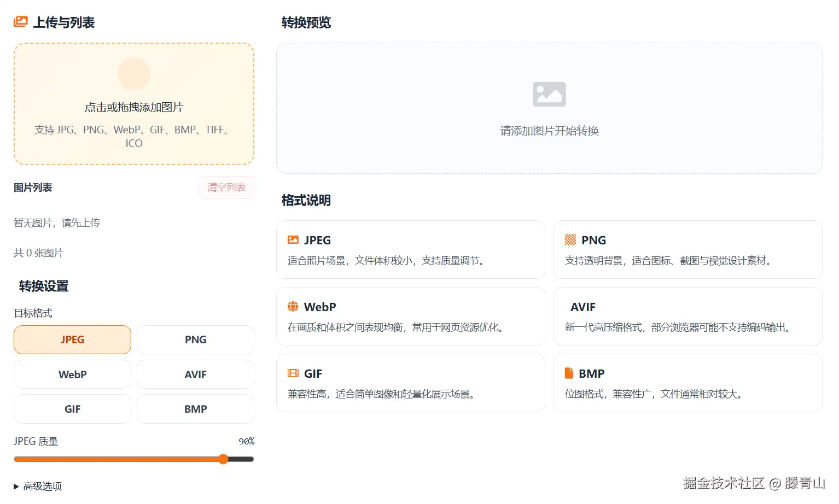
Task: Click the WebP globe icon
Action: 294,307
